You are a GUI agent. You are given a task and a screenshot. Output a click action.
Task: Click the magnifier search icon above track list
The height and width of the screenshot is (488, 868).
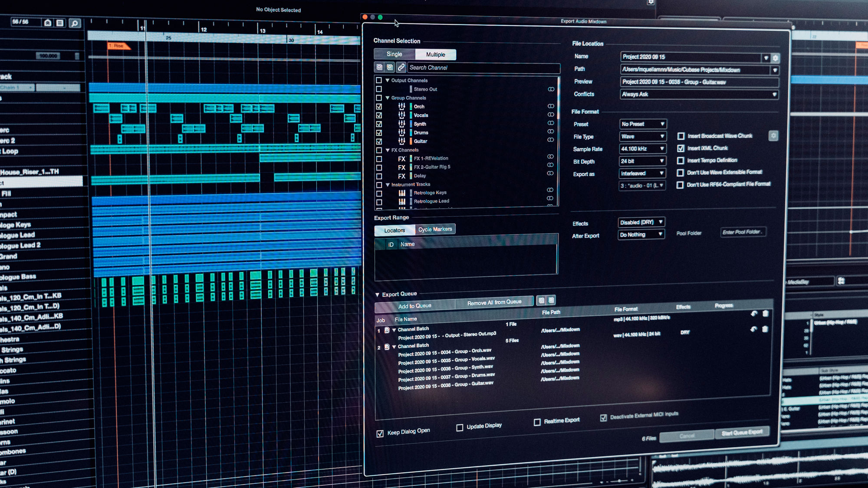[75, 23]
